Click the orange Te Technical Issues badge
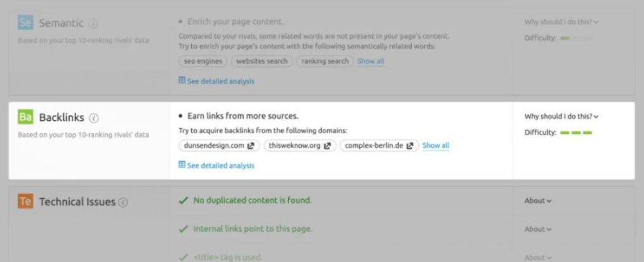Screen dimensions: 644x262 click(x=25, y=202)
